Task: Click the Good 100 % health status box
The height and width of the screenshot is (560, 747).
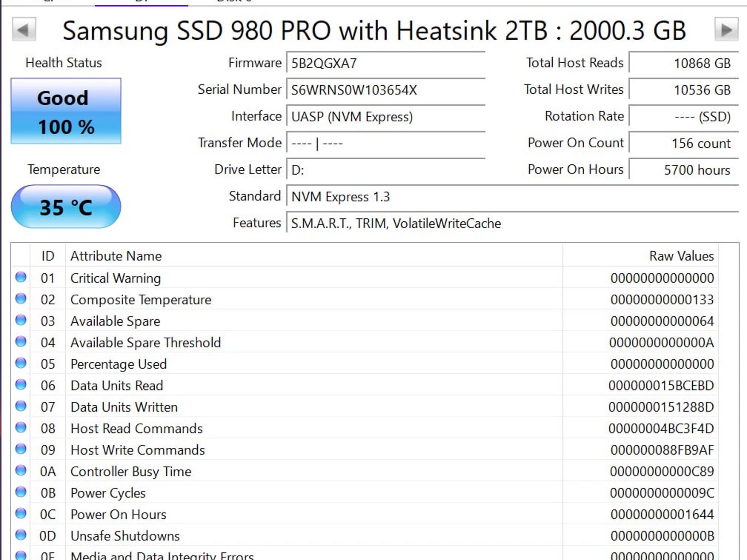Action: click(x=66, y=111)
